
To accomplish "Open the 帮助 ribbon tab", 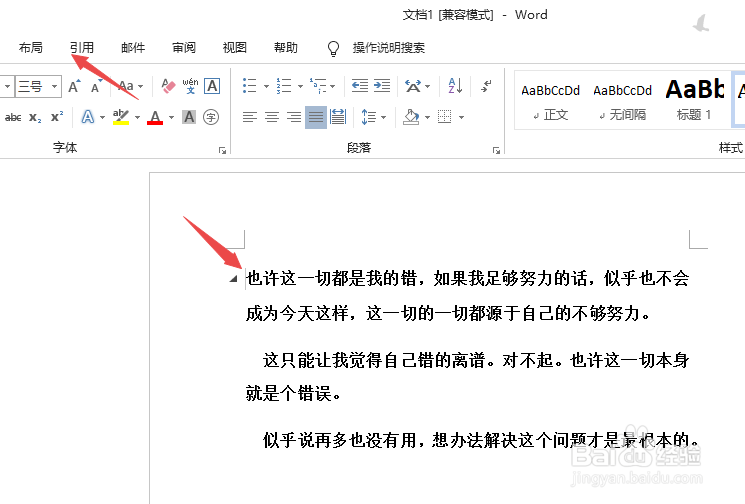I will [286, 48].
